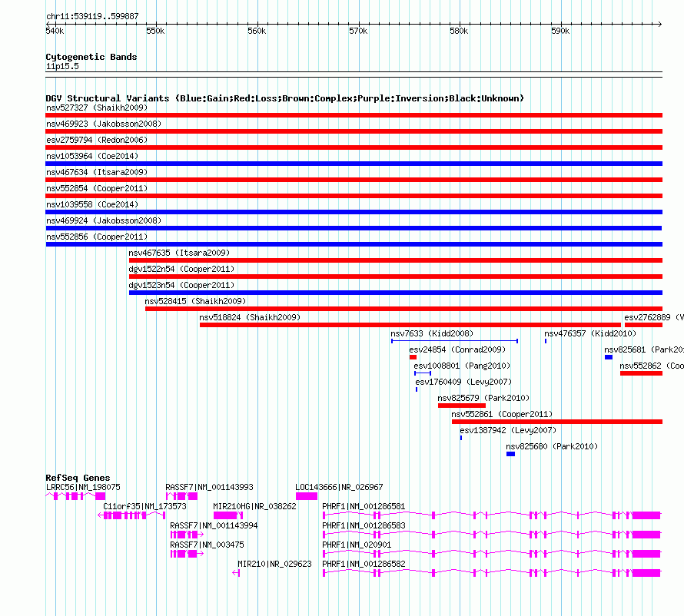684x616 pixels.
Task: Open PHRF1|NM_001286581 transcript label
Action: 364,506
